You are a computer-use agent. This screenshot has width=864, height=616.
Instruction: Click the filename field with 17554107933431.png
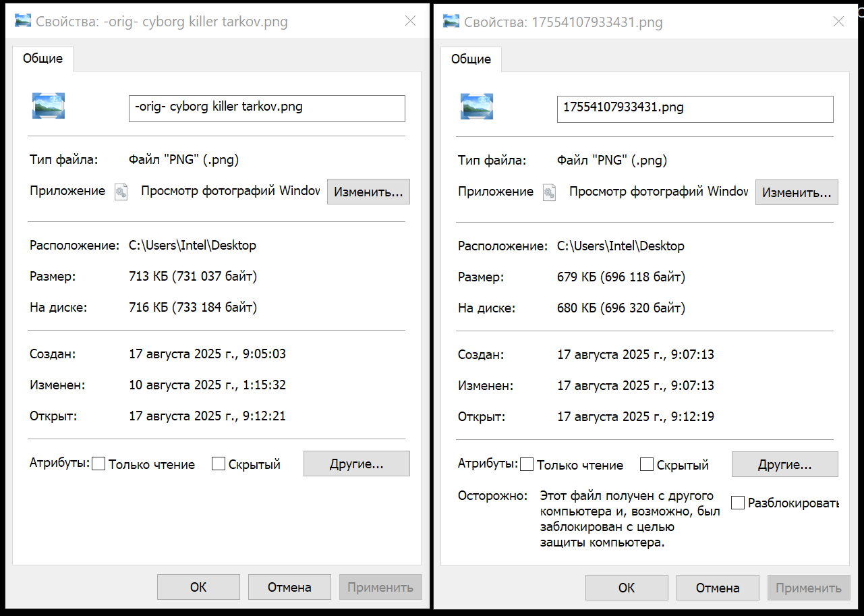click(695, 109)
